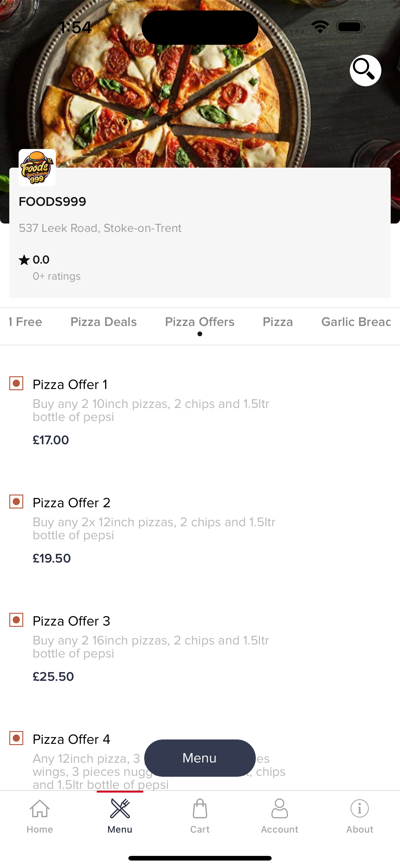Tap the search magnifier icon
The width and height of the screenshot is (400, 868).
pyautogui.click(x=365, y=70)
